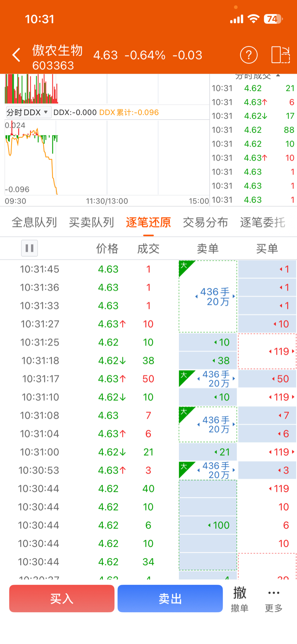
Task: Tap the 价格 column header
Action: [107, 249]
